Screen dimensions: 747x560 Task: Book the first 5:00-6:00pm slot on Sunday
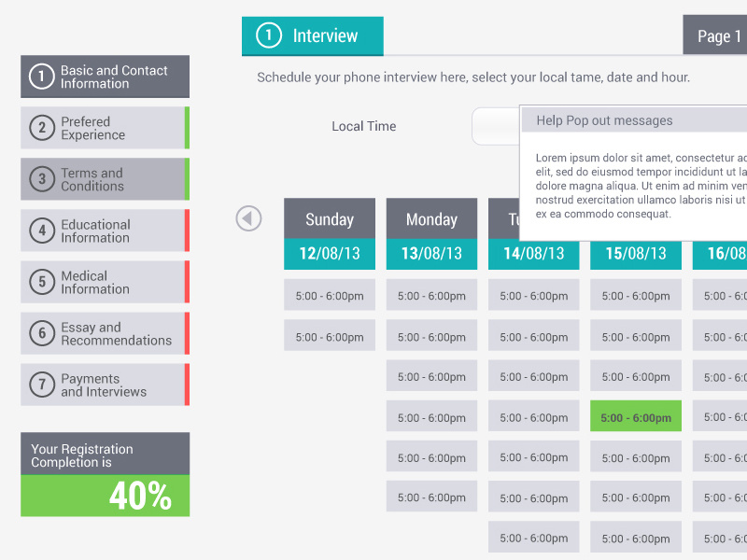329,294
